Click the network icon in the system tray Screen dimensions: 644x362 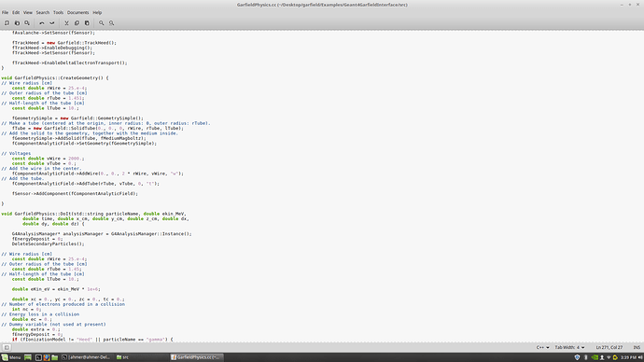[x=609, y=357]
